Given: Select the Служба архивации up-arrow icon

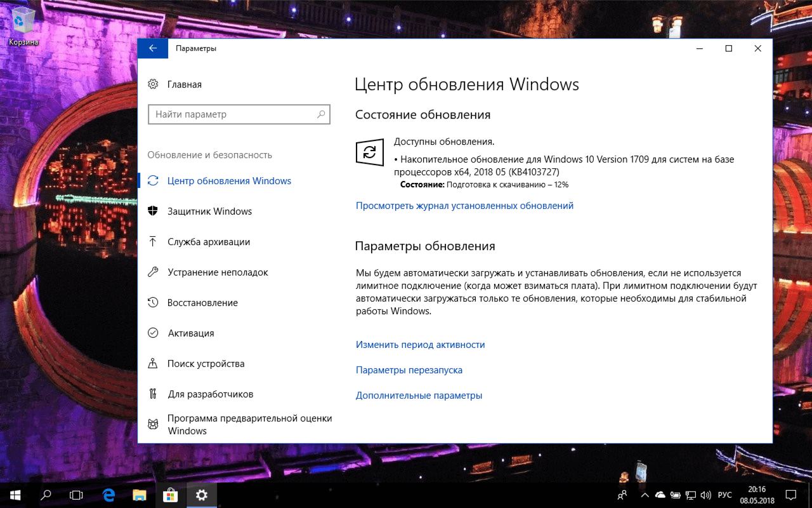Looking at the screenshot, I should [153, 241].
